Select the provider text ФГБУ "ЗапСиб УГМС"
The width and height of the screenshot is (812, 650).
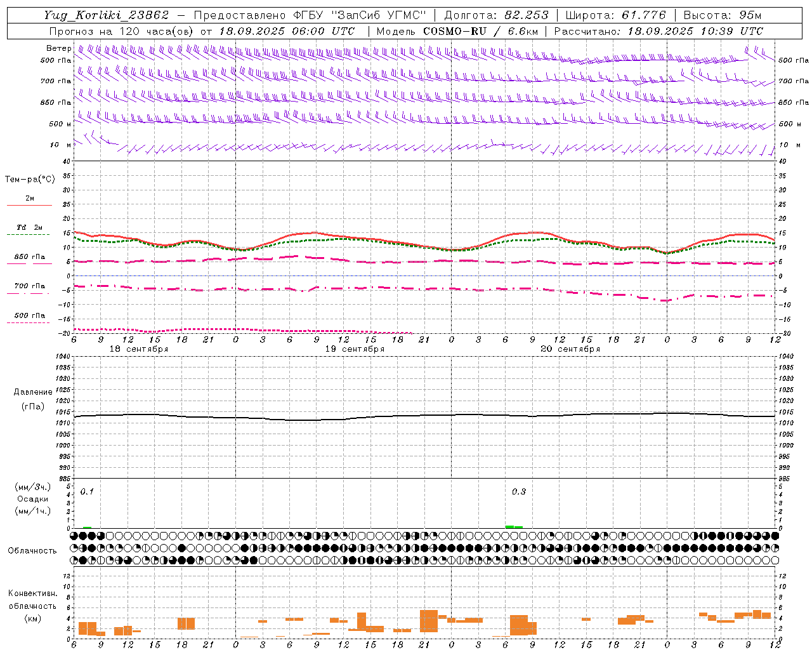point(360,15)
